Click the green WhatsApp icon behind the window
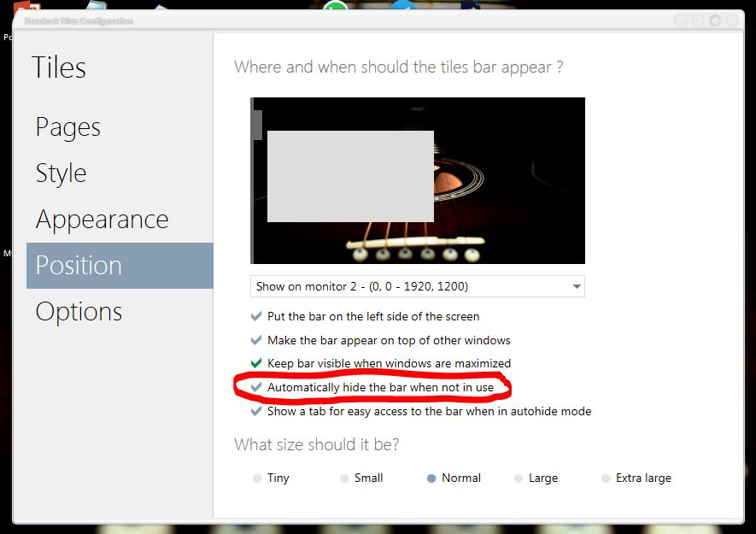The height and width of the screenshot is (534, 756). (x=337, y=8)
